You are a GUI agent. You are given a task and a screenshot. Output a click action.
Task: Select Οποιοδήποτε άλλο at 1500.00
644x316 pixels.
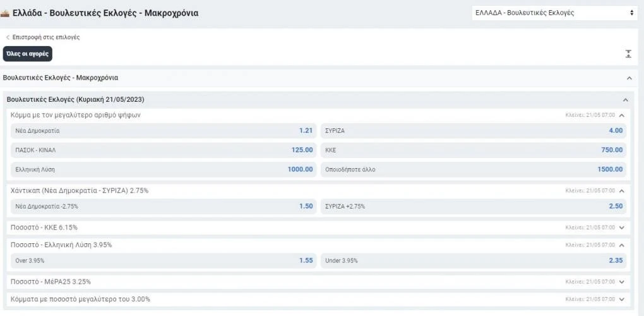[x=474, y=169]
